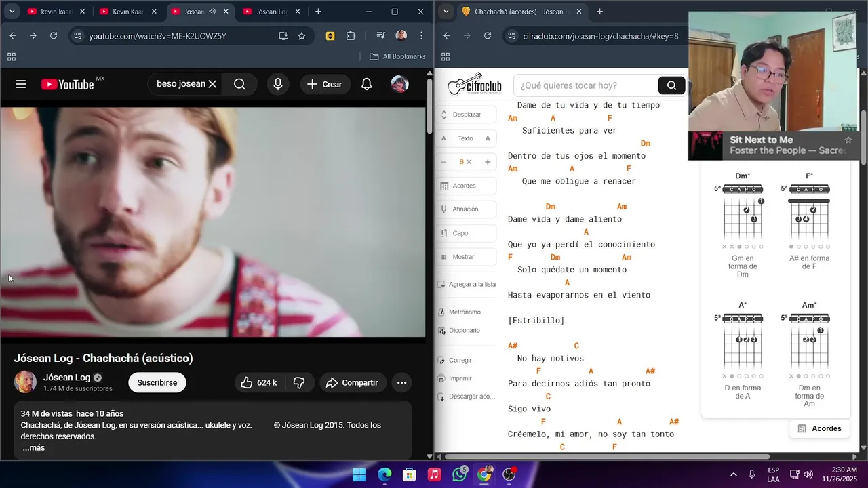Open the media controls icon in Chrome toolbar
Screen dimensions: 868x488
pyautogui.click(x=381, y=36)
